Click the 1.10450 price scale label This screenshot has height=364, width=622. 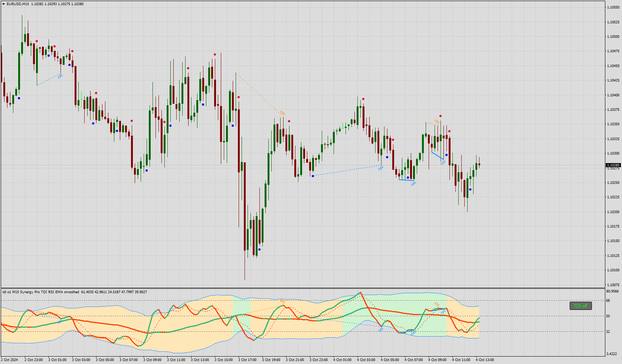pyautogui.click(x=613, y=66)
